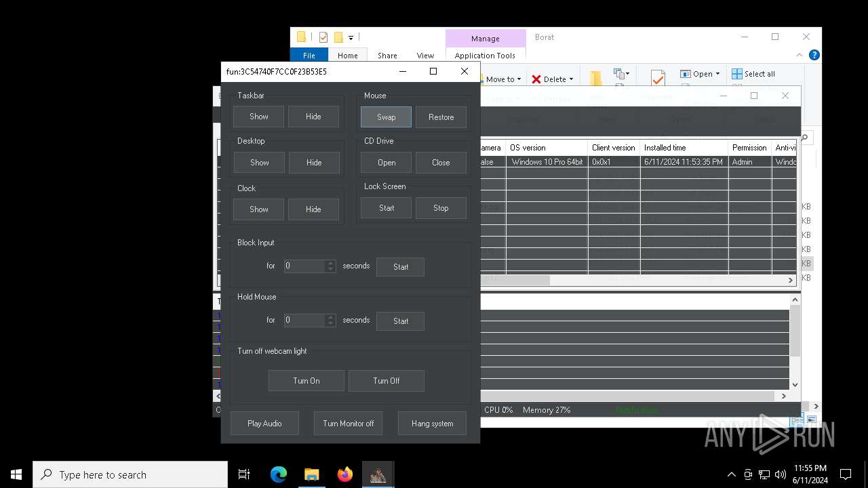Open the Customize Quick Access Toolbar dropdown

pos(351,37)
